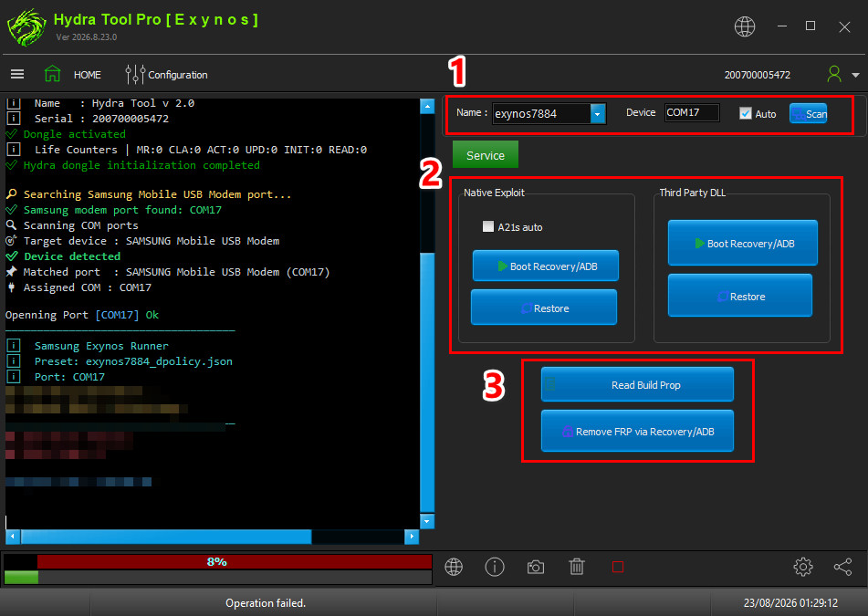The width and height of the screenshot is (868, 616).
Task: Click 'Operation failed.' status text
Action: pyautogui.click(x=266, y=603)
